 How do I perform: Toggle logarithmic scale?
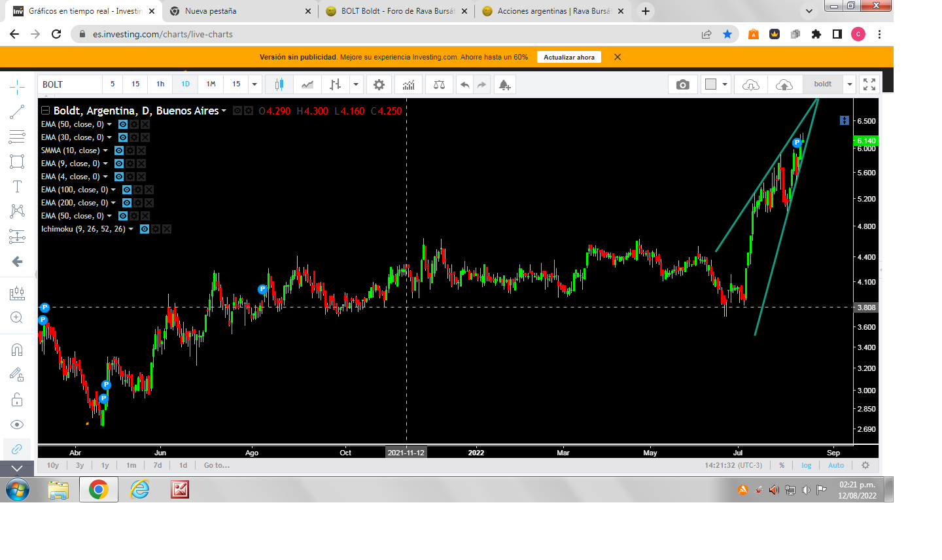click(x=807, y=465)
